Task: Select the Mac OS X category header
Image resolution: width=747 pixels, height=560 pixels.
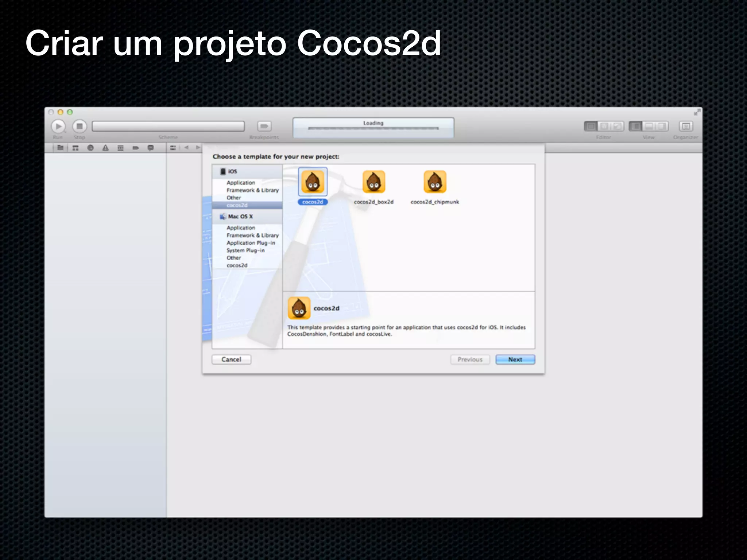Action: pos(247,217)
